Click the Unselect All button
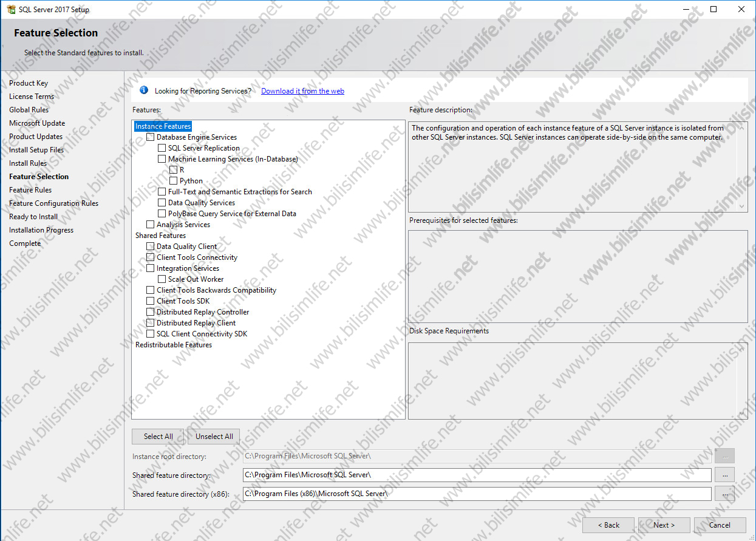 [x=214, y=437]
